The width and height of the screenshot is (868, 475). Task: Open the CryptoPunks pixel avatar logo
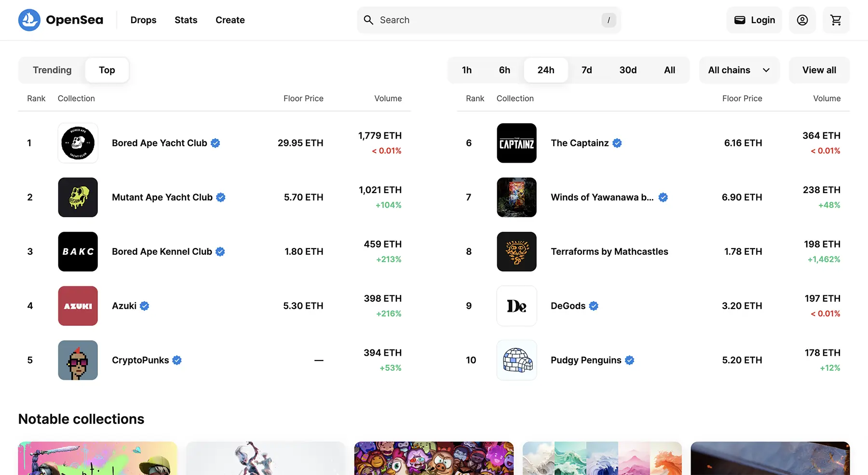[78, 360]
